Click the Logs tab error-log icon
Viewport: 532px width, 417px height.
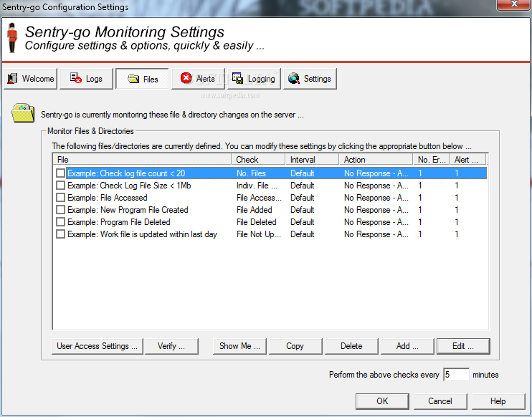coord(76,78)
